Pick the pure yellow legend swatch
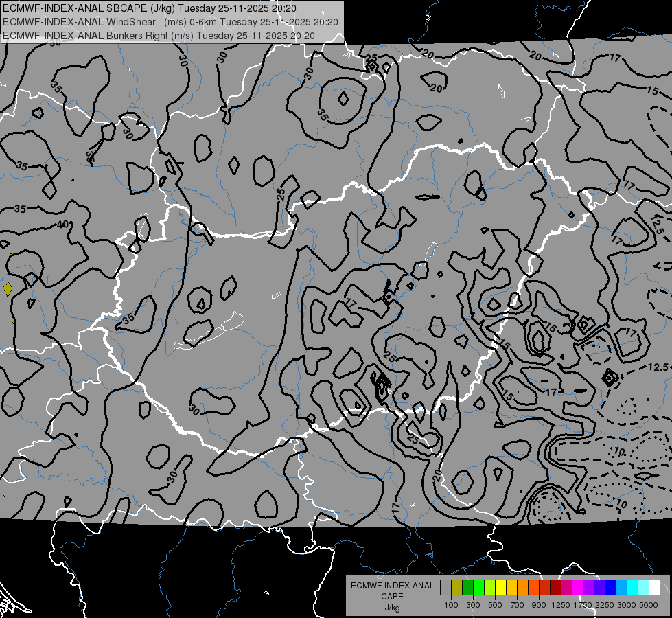 (500, 587)
